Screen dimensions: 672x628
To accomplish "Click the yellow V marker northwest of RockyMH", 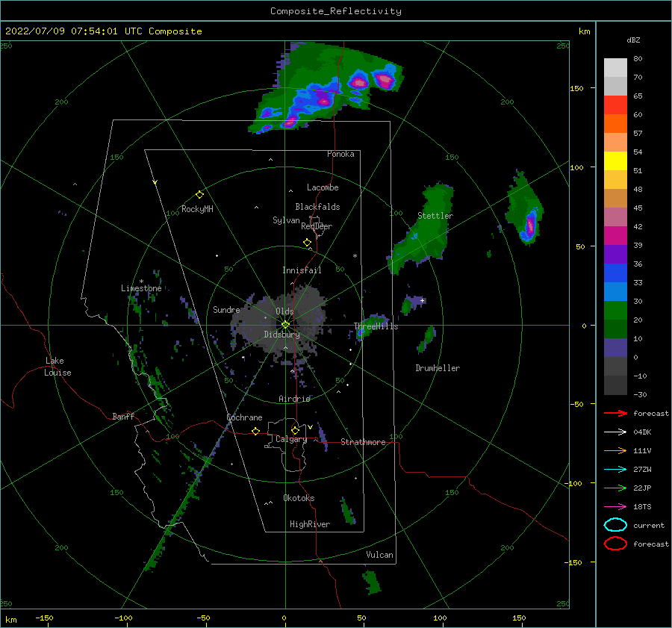I will pos(155,182).
